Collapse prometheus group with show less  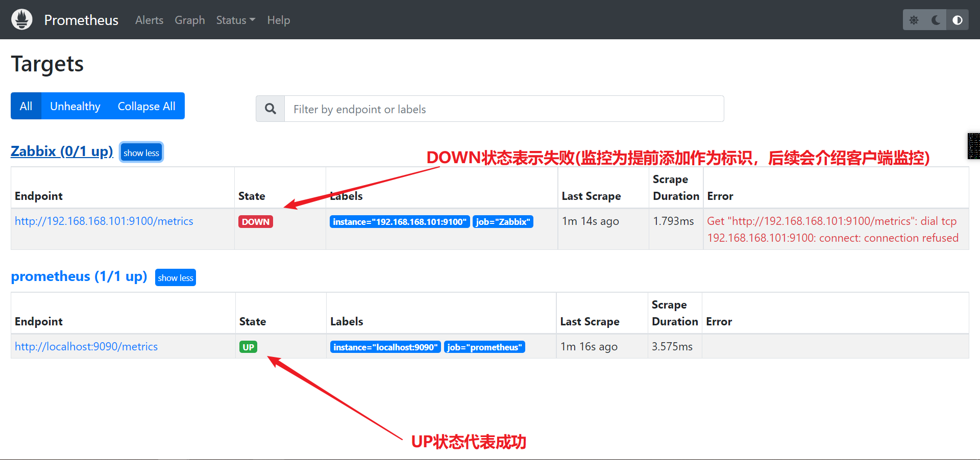(176, 277)
